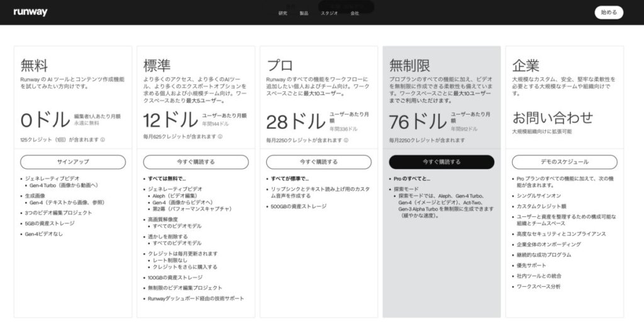Click 永遠に無料 under the 無料 price

coord(86,123)
